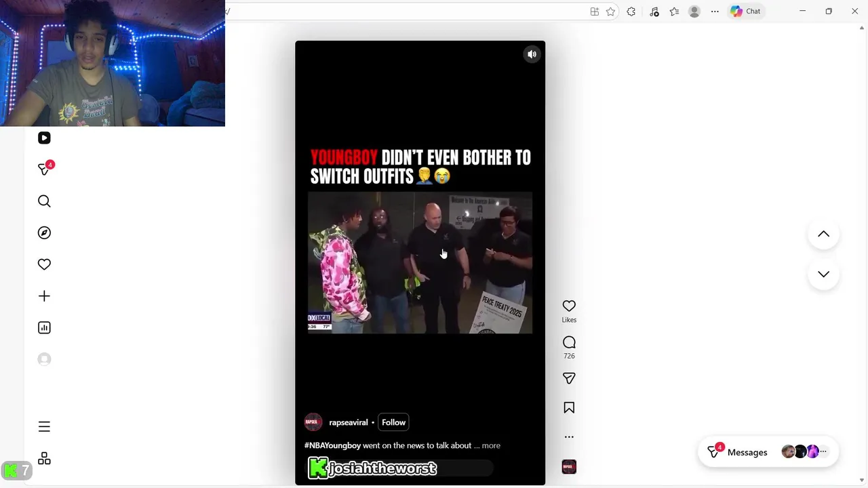This screenshot has width=868, height=488.
Task: Open floating Messages button
Action: pos(768,452)
